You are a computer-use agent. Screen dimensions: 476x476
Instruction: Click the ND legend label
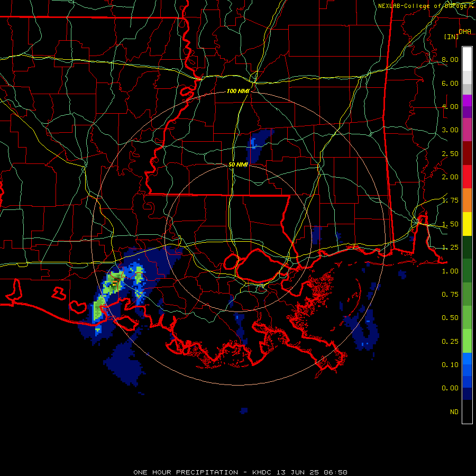pos(454,412)
